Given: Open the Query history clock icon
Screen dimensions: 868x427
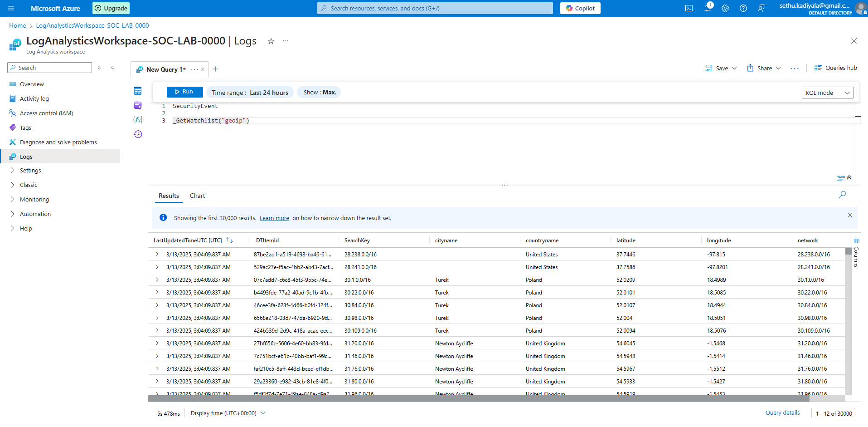Looking at the screenshot, I should tap(138, 134).
